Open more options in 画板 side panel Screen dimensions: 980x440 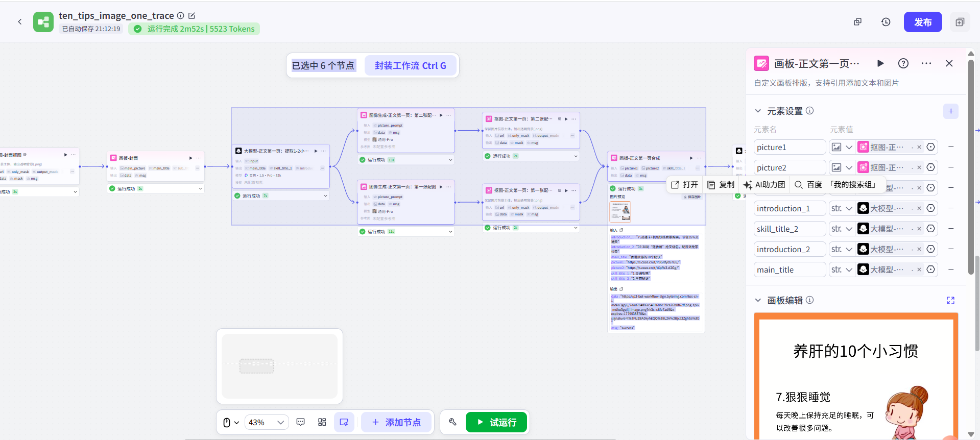(926, 63)
